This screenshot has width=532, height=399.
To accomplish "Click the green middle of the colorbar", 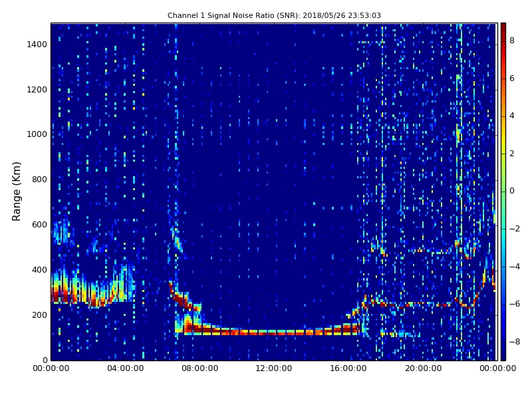I will coord(503,192).
